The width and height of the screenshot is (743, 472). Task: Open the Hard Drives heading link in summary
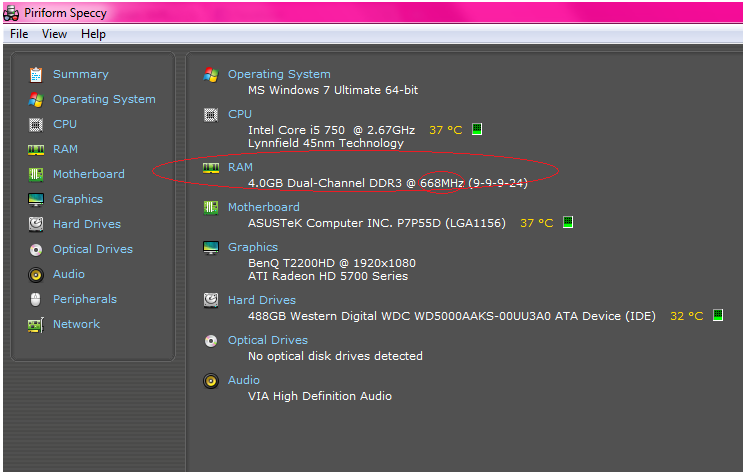(x=262, y=300)
